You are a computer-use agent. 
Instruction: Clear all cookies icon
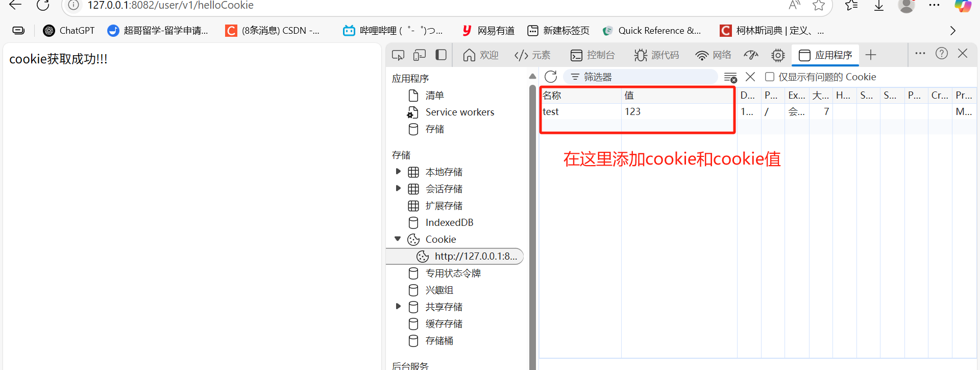point(730,77)
